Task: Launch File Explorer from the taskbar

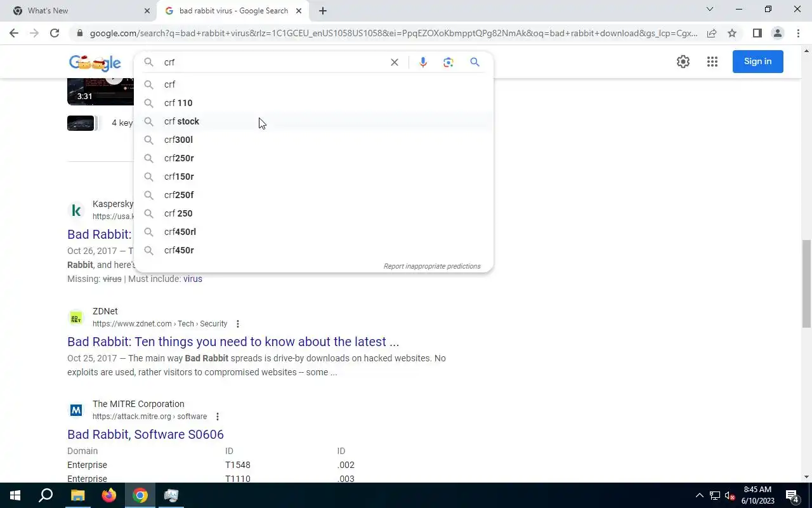Action: pos(77,495)
